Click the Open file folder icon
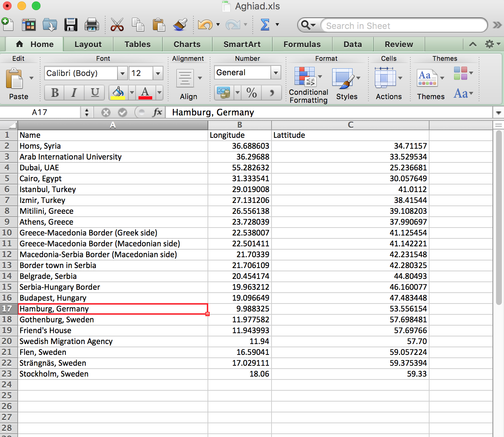 [50, 25]
